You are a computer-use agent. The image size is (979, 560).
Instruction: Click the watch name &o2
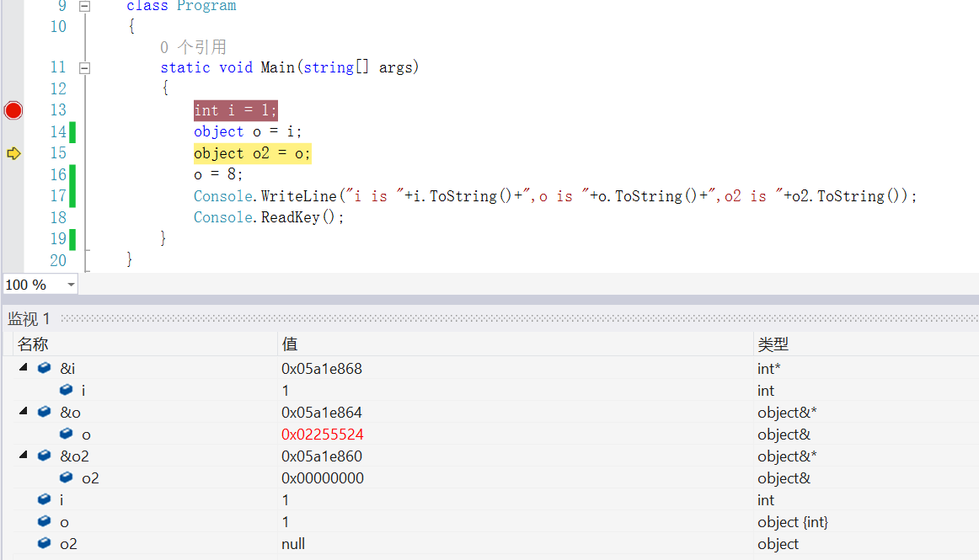pyautogui.click(x=74, y=456)
